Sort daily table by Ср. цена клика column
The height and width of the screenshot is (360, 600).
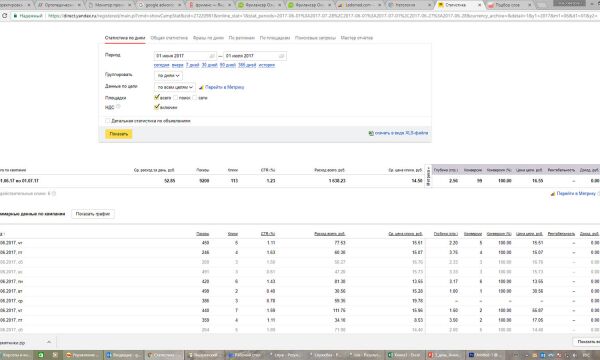[x=405, y=234]
